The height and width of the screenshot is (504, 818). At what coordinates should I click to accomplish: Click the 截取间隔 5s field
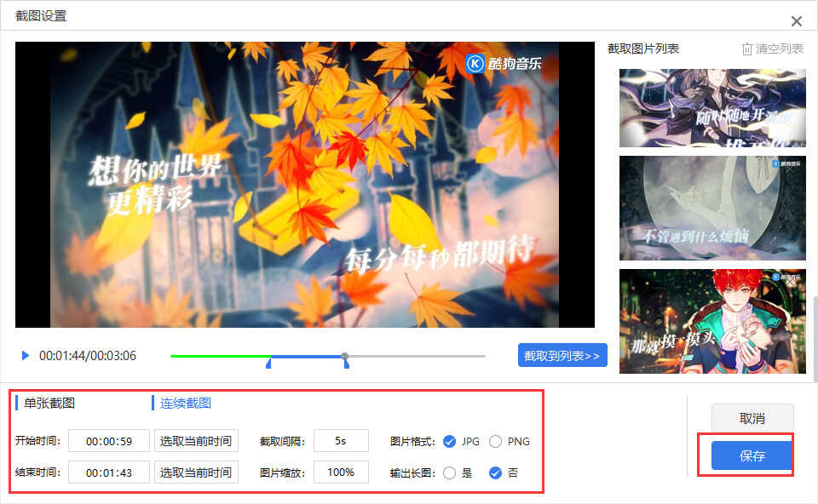tap(341, 441)
